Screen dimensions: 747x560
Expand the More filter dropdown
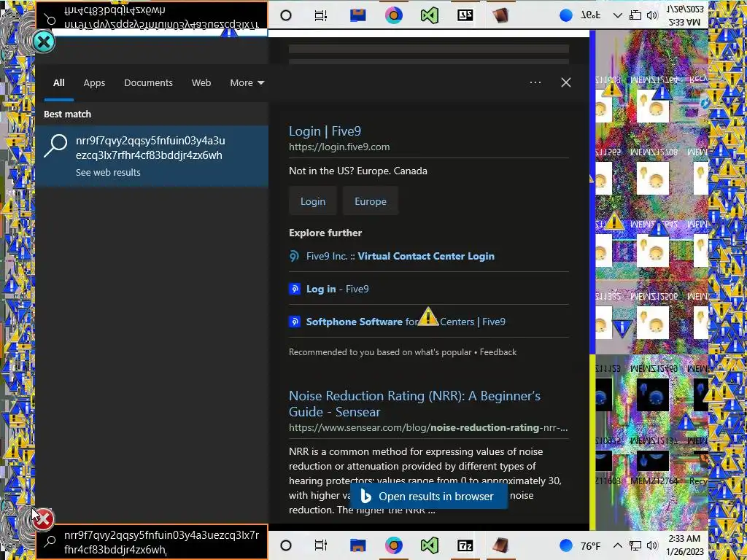tap(247, 83)
